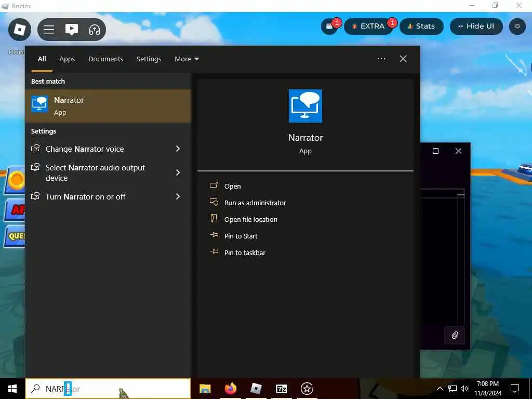Maximize the dark background window

[x=436, y=151]
